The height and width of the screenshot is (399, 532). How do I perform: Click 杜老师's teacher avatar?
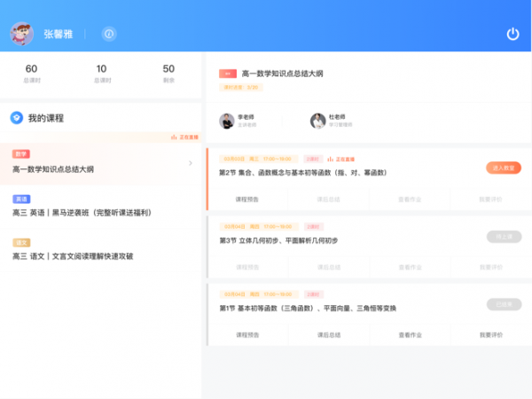pos(317,121)
